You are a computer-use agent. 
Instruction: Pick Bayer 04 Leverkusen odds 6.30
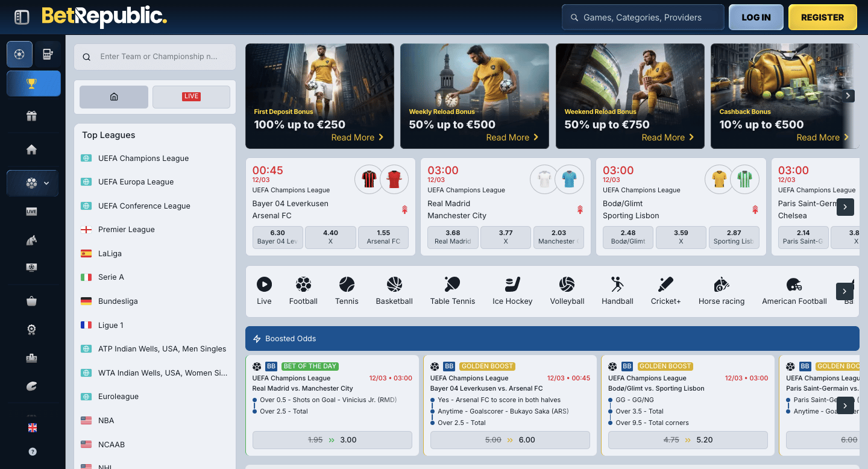coord(278,237)
